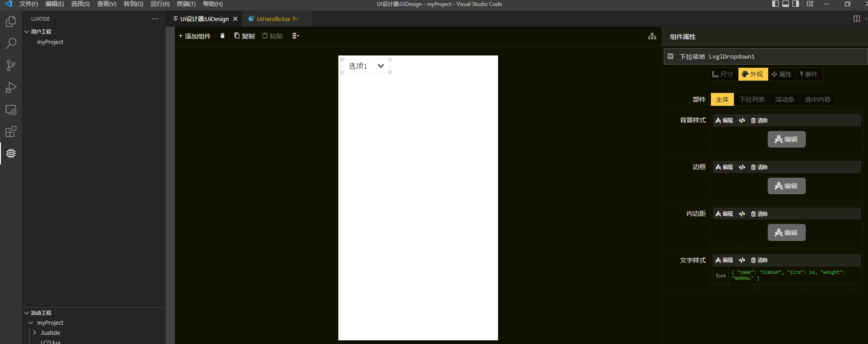Open the Remote Explorer icon in activity bar
The image size is (868, 344).
(11, 110)
